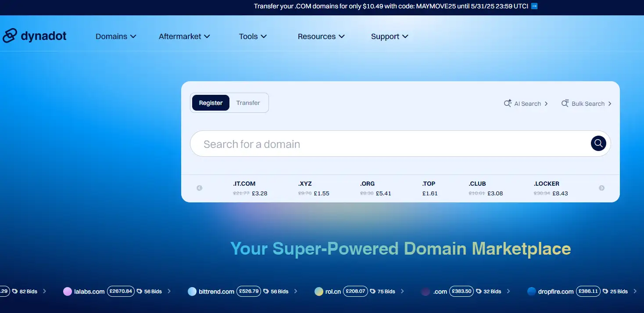Image resolution: width=644 pixels, height=313 pixels.
Task: Click the £2670.84 price badge
Action: [121, 291]
